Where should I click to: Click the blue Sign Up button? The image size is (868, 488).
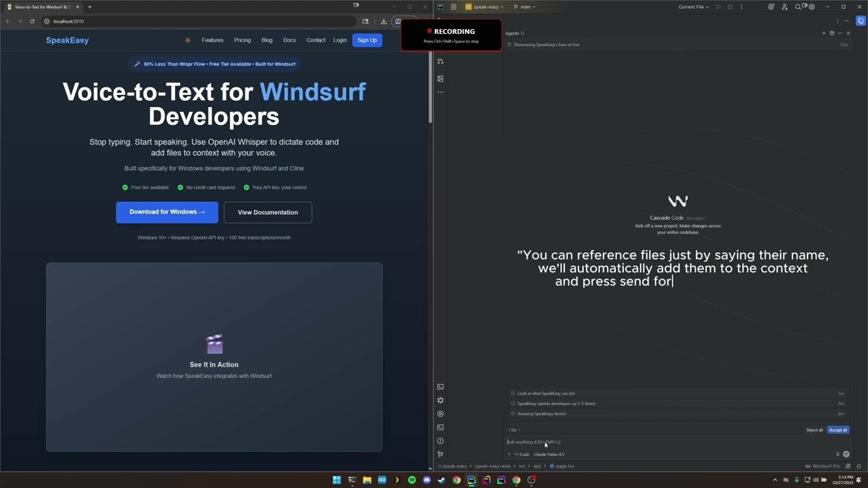pyautogui.click(x=367, y=40)
